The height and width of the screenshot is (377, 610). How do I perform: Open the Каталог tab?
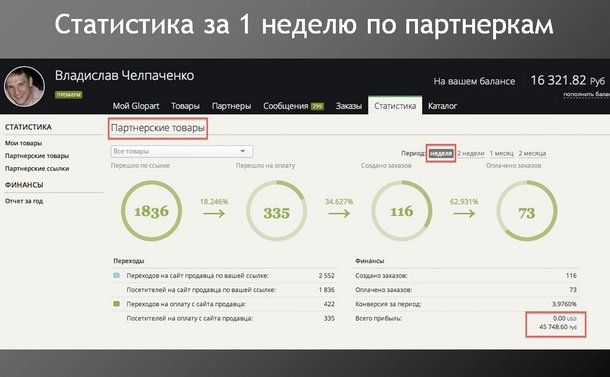point(442,106)
